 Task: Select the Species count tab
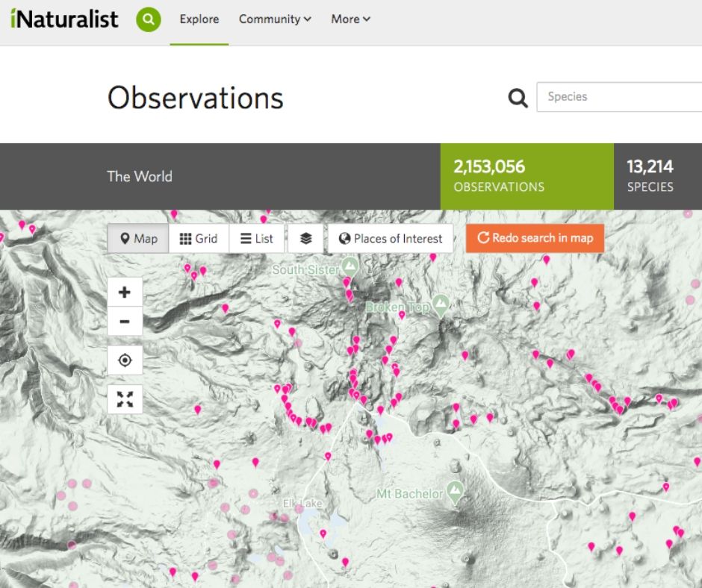click(x=658, y=176)
